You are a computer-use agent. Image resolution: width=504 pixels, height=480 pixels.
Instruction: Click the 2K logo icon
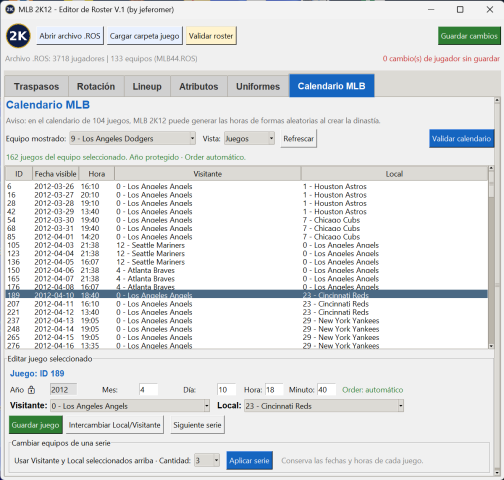pyautogui.click(x=18, y=36)
